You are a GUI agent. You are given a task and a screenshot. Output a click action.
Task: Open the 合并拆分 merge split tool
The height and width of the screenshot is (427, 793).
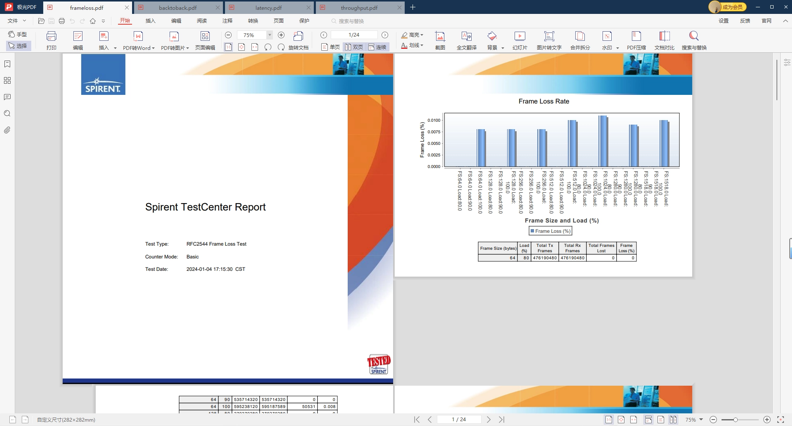(x=580, y=40)
